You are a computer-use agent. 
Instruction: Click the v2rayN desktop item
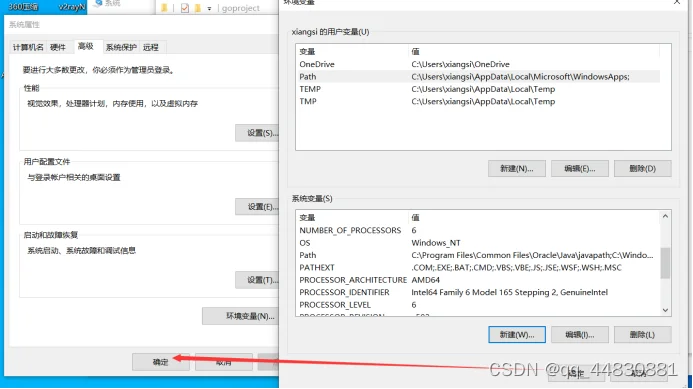point(72,7)
